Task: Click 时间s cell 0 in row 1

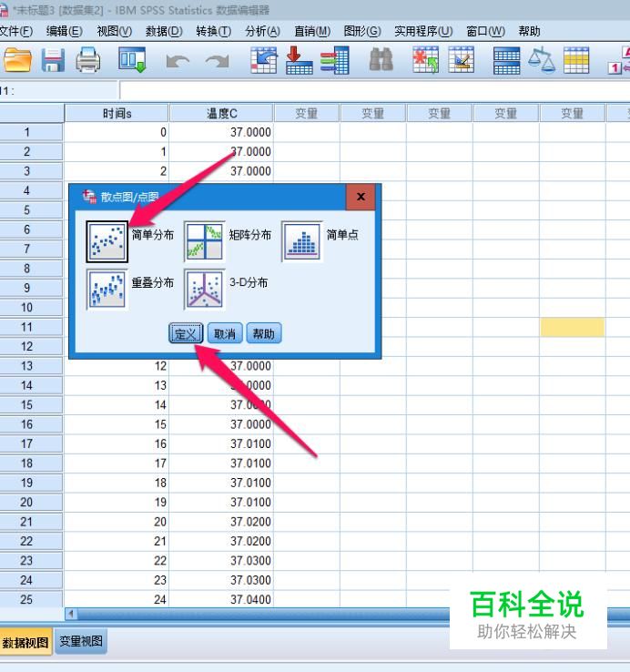Action: click(117, 132)
